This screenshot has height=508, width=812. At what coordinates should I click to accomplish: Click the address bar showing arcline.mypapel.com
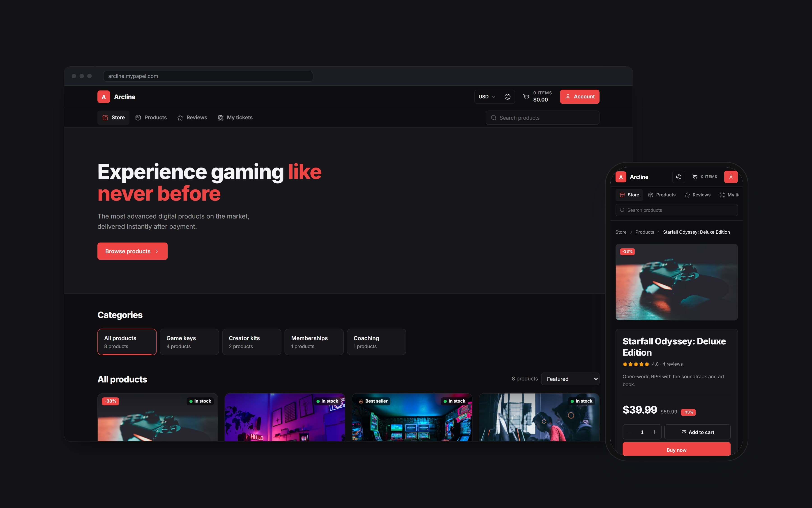208,76
